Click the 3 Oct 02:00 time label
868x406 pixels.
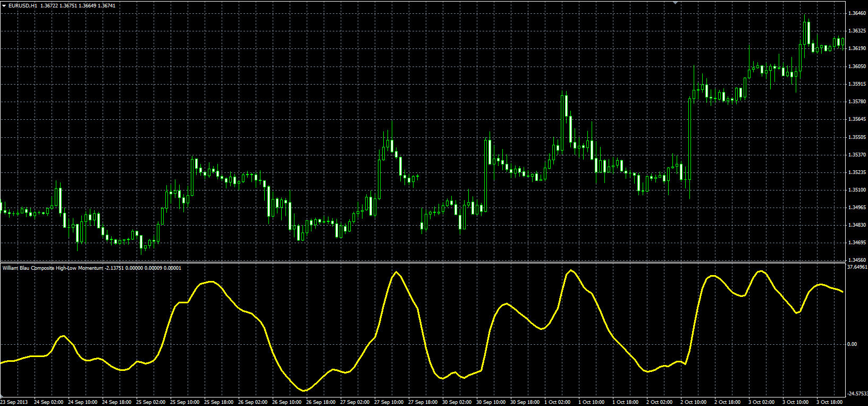tap(761, 402)
